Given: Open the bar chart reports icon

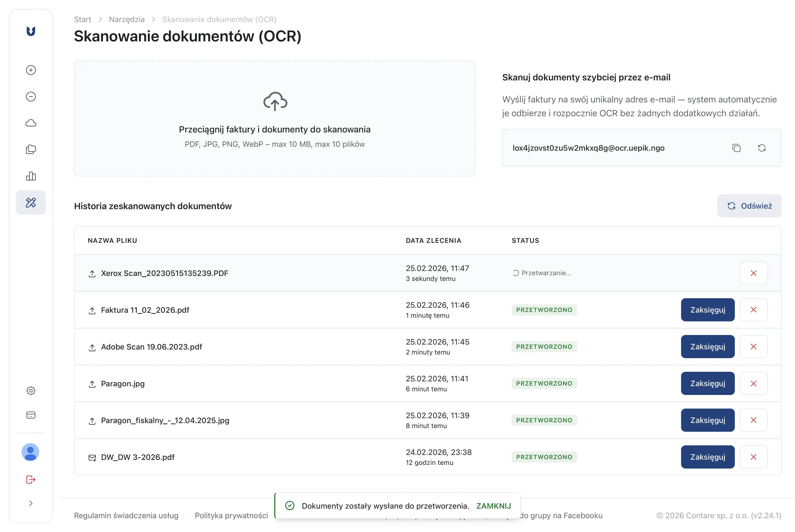Looking at the screenshot, I should 31,176.
